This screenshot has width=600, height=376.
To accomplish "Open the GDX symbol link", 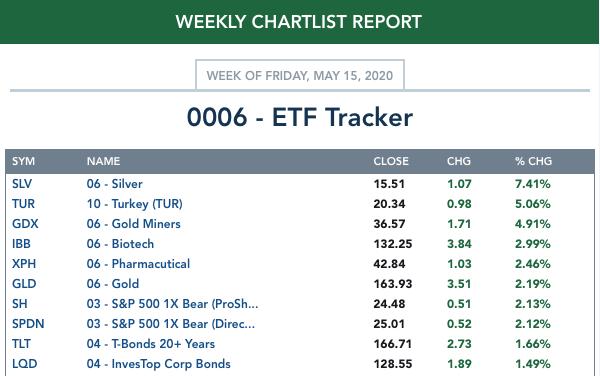I will tap(25, 224).
